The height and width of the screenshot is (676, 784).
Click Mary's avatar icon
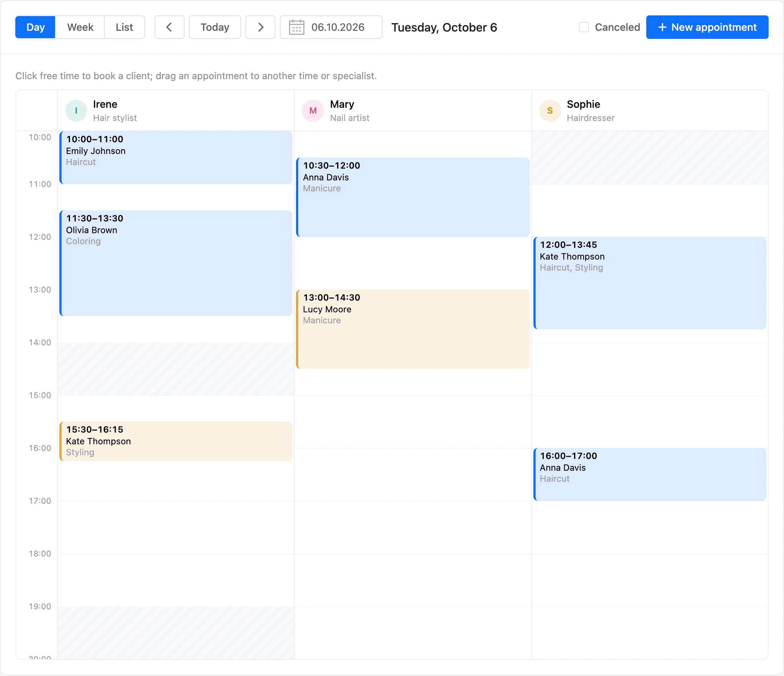[x=313, y=111]
